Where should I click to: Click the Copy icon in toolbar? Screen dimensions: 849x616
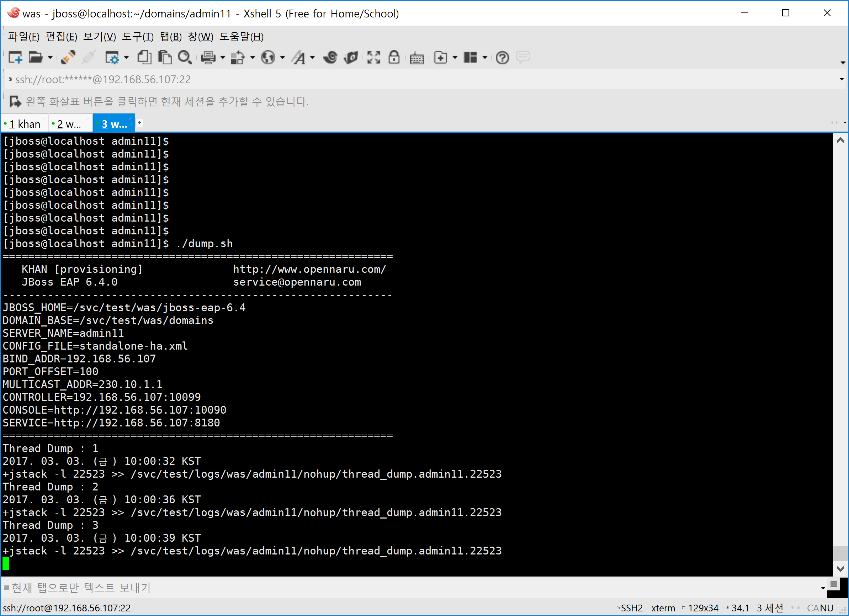pyautogui.click(x=144, y=58)
